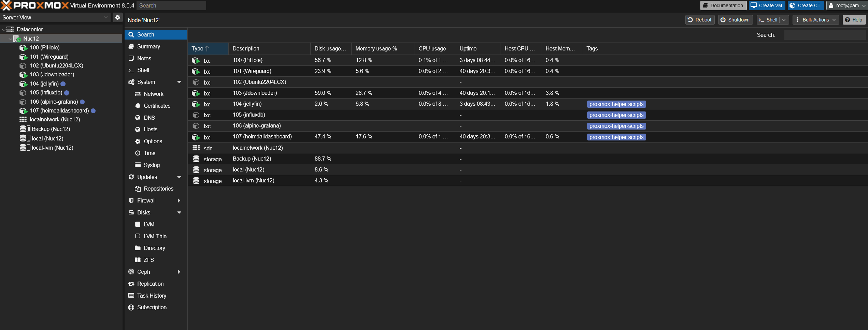Sort by the Type column header
The height and width of the screenshot is (330, 868).
pos(208,48)
